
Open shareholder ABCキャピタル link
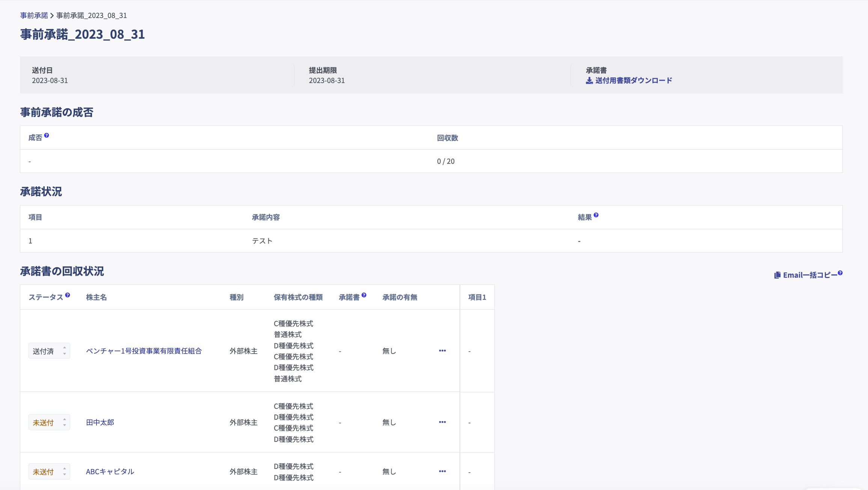pyautogui.click(x=110, y=472)
